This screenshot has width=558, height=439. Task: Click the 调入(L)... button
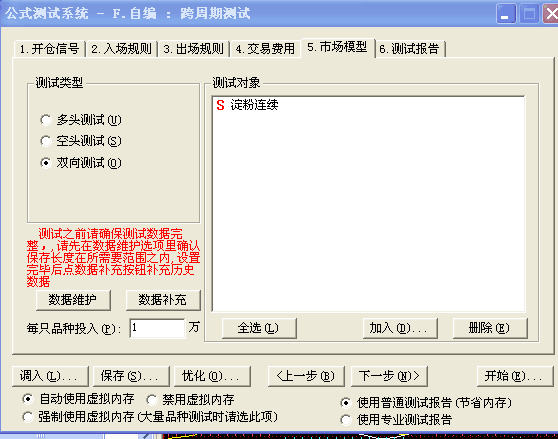click(x=50, y=376)
